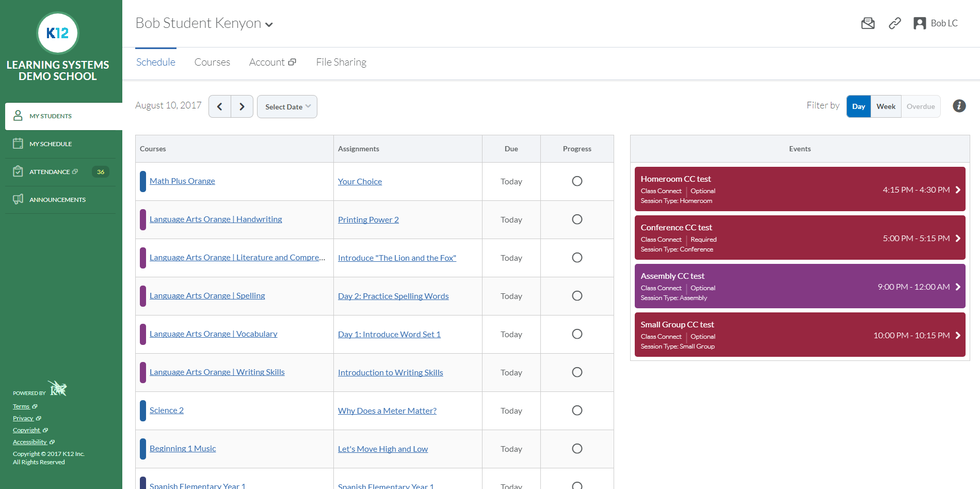980x489 pixels.
Task: Open the mail envelope icon in the header
Action: tap(868, 23)
